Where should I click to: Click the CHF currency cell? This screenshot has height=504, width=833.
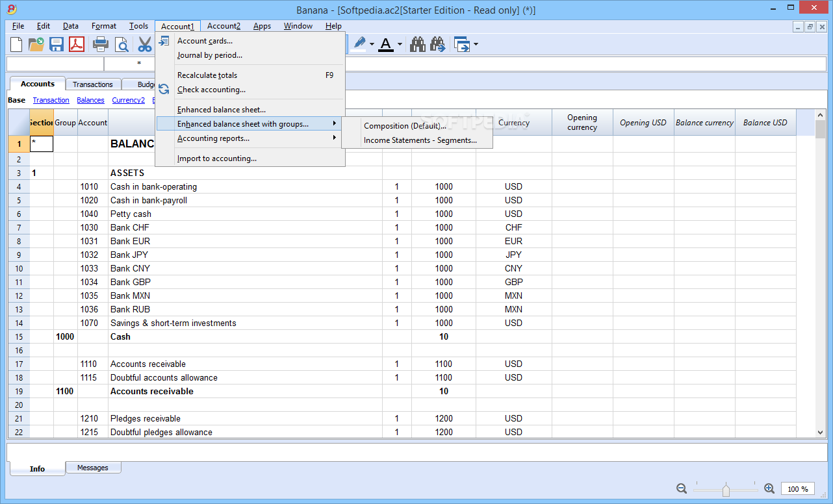[513, 227]
